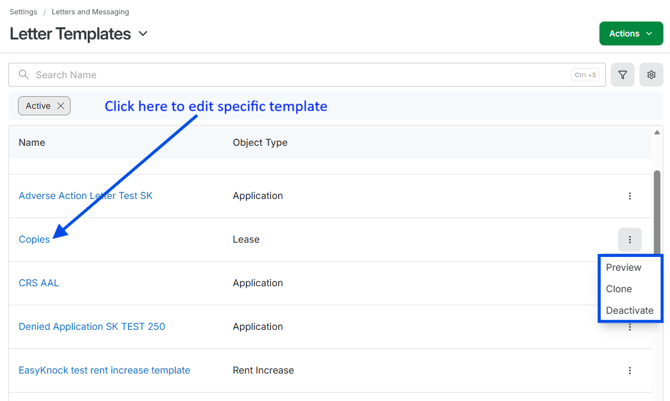Open three-dot menu for Copies row
This screenshot has height=401, width=670.
tap(629, 239)
